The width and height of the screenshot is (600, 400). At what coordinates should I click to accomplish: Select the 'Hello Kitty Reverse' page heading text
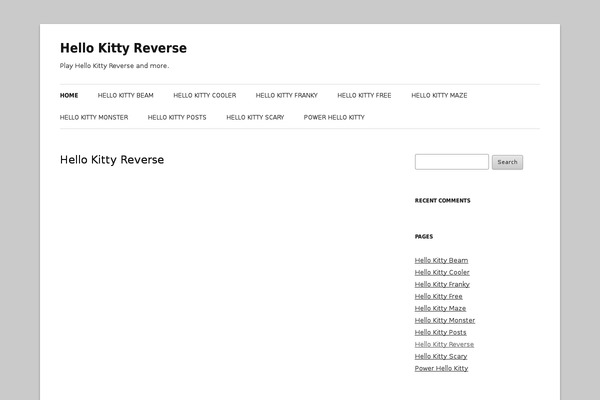pos(112,160)
